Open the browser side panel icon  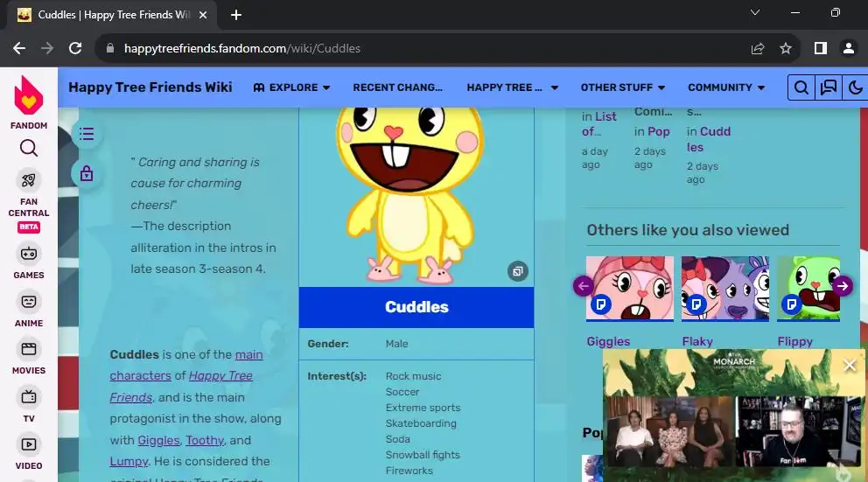tap(821, 49)
